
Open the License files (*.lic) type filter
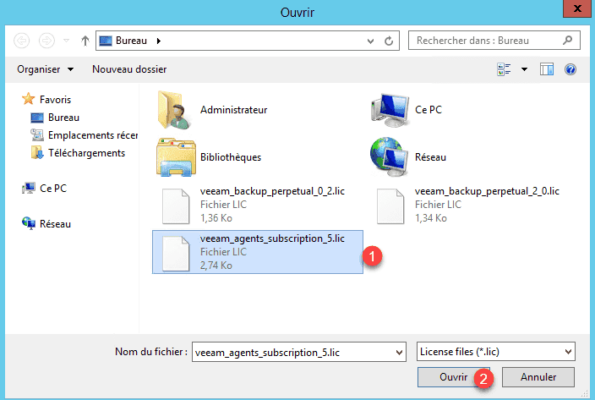tap(496, 352)
